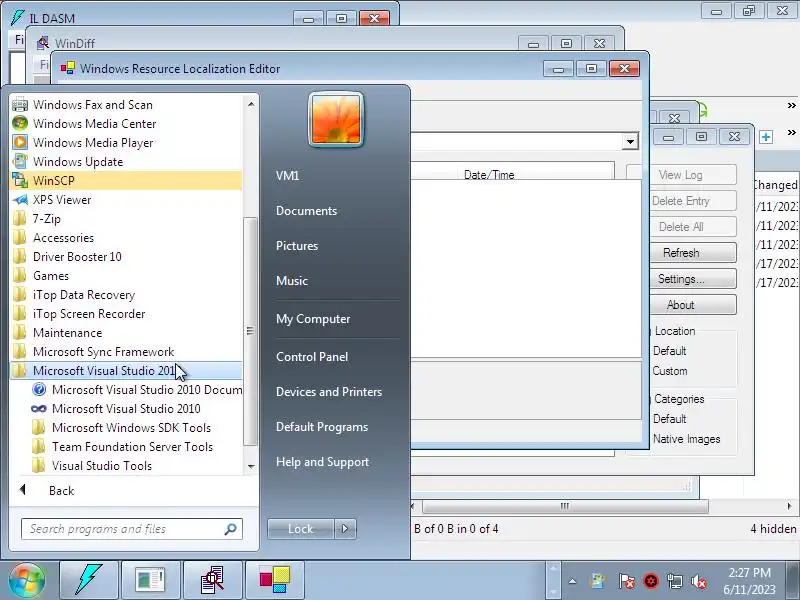Open Documents from the Start menu
Image resolution: width=800 pixels, height=600 pixels.
tap(306, 211)
